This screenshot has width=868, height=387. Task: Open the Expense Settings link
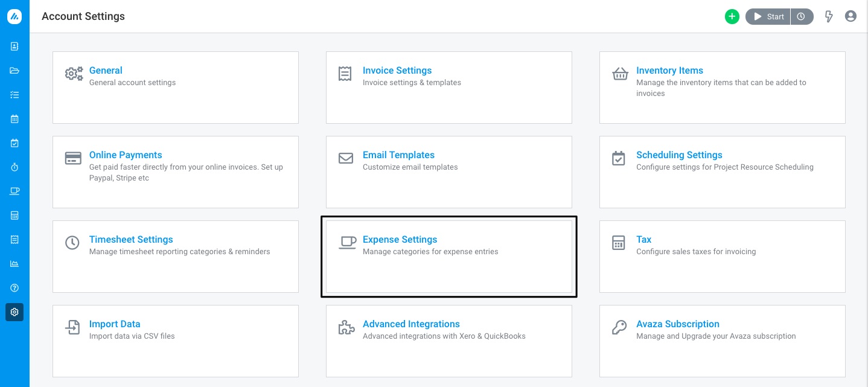click(400, 240)
